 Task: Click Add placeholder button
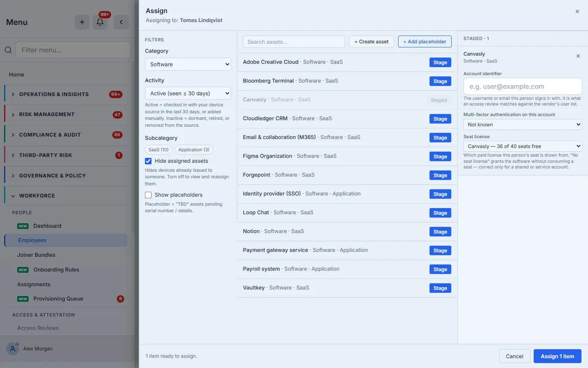(x=425, y=42)
